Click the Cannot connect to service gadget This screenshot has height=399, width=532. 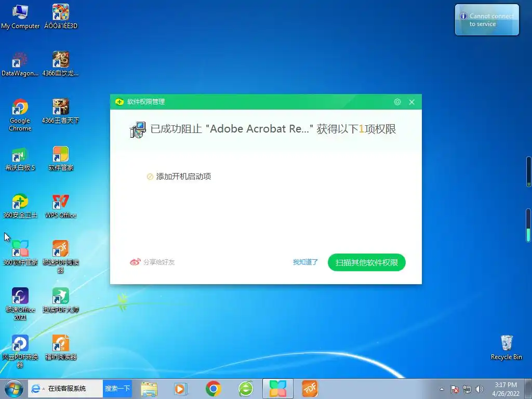pos(487,20)
